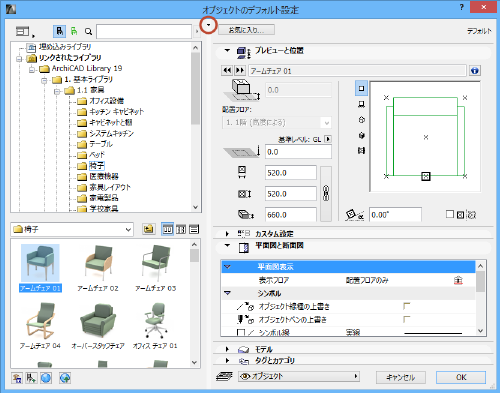This screenshot has height=393, width=500.
Task: Select the アームチェア 04 thumbnail
Action: pos(40,326)
